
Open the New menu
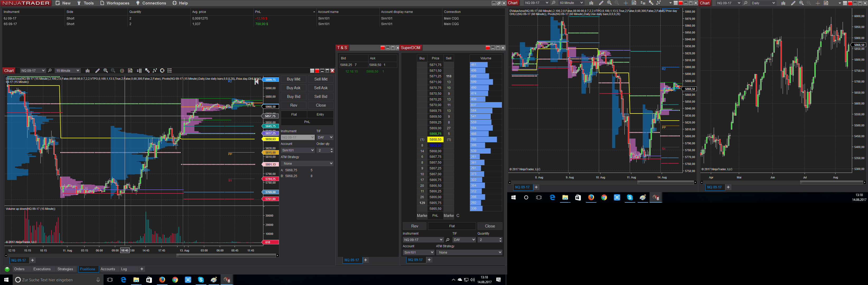63,3
